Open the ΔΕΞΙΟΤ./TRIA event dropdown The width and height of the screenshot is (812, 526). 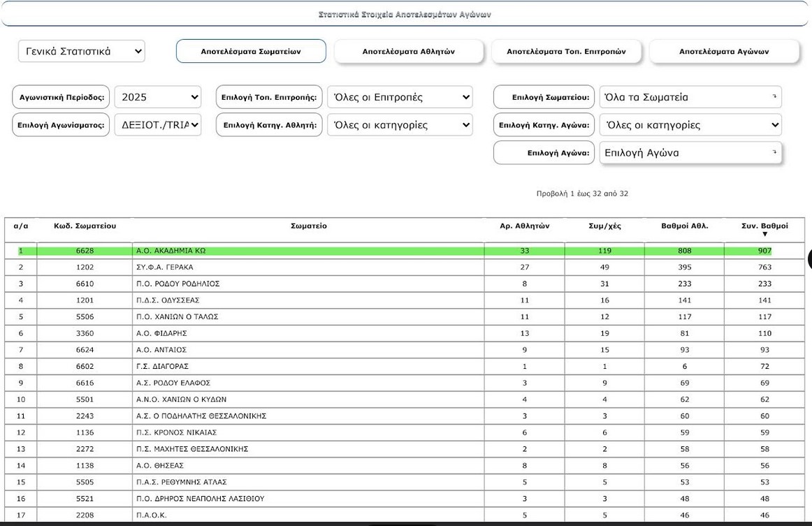157,125
